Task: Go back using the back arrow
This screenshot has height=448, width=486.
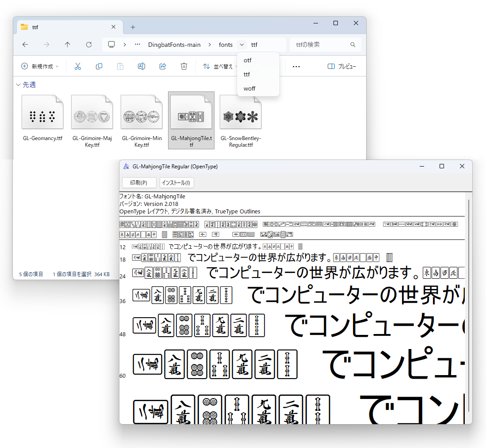Action: tap(25, 45)
